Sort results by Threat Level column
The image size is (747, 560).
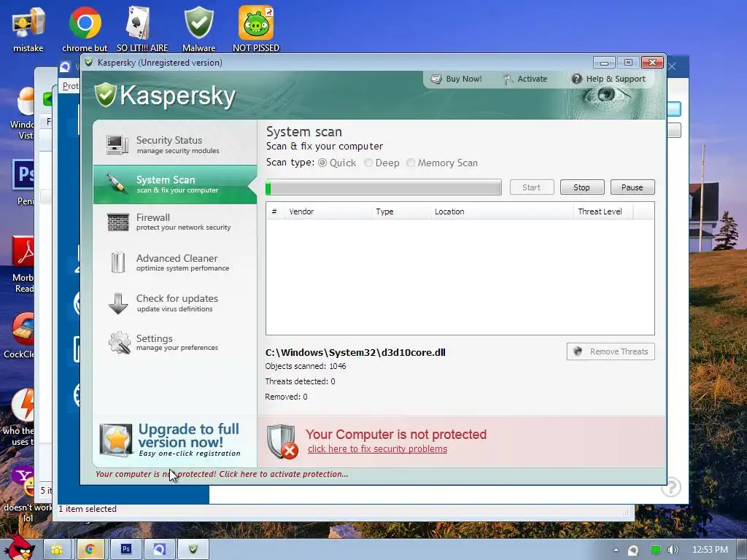point(603,211)
